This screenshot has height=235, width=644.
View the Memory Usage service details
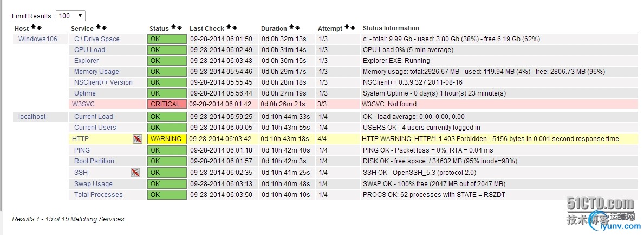click(x=96, y=72)
